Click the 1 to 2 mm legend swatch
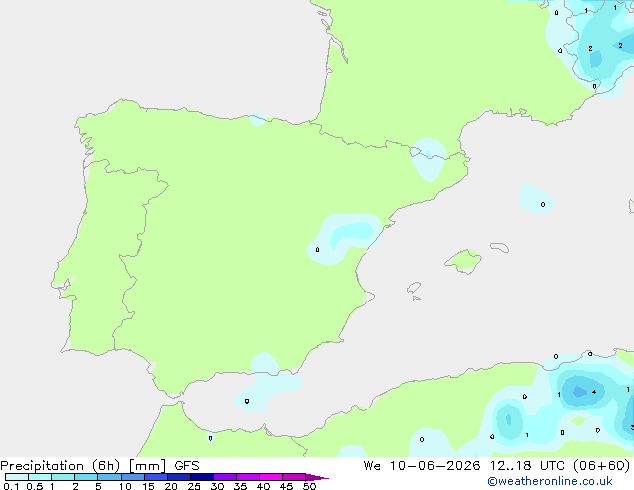The height and width of the screenshot is (490, 634). (63, 477)
